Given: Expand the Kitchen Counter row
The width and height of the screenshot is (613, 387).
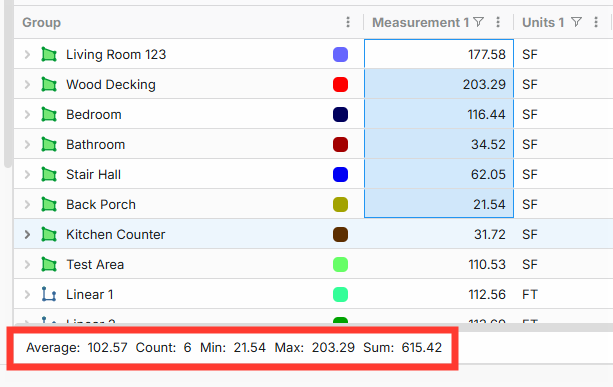Looking at the screenshot, I should coord(27,235).
